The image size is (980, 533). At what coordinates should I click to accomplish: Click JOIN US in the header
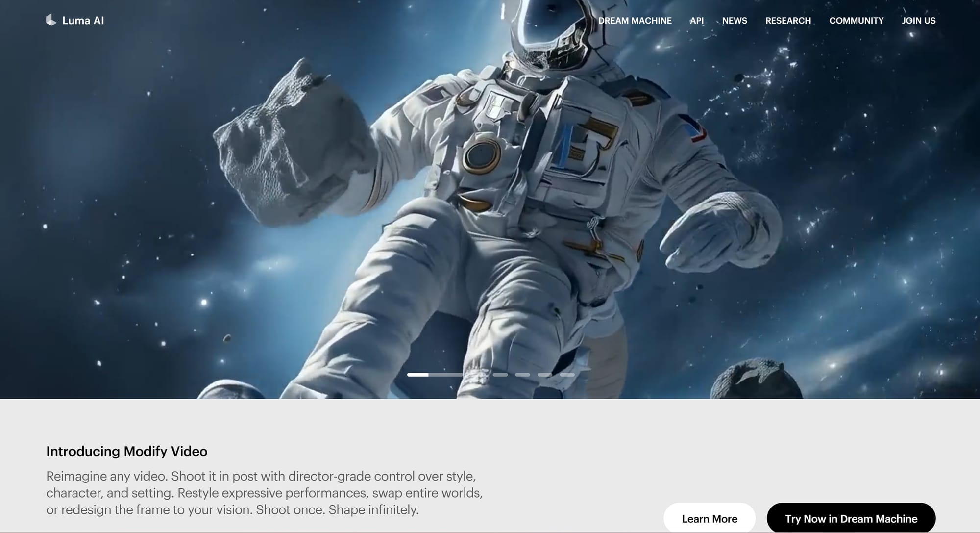[918, 21]
